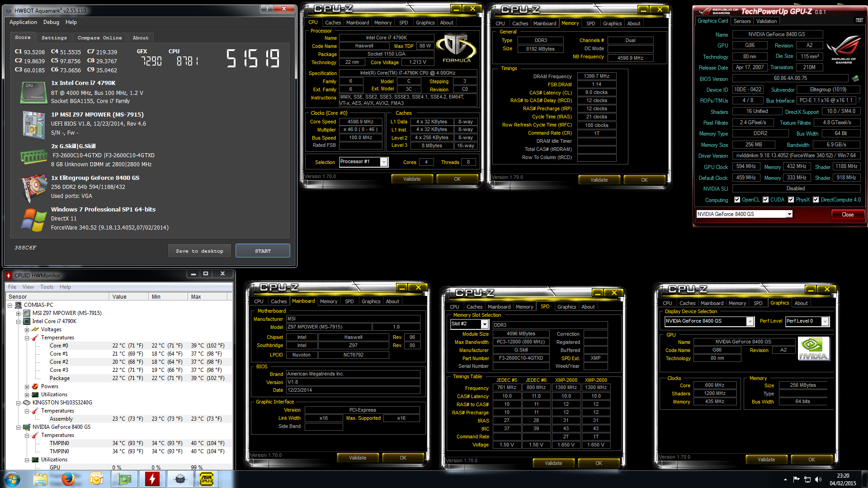This screenshot has width=868, height=488.
Task: Click the Republic of Gamers logo in GPU-Z
Action: tap(843, 50)
